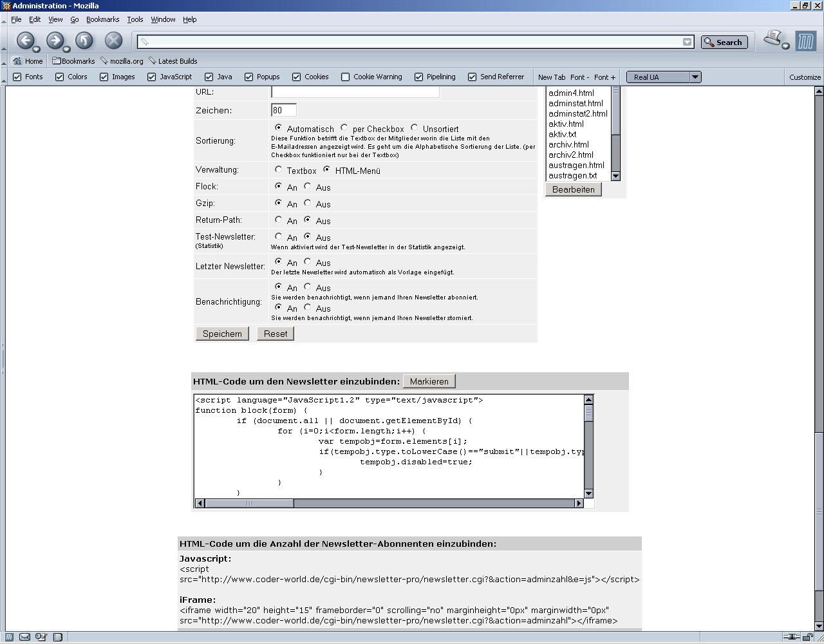Viewport: 824px width, 644px height.
Task: Click the code textarea vertical scrollbar down arrow
Action: click(588, 493)
